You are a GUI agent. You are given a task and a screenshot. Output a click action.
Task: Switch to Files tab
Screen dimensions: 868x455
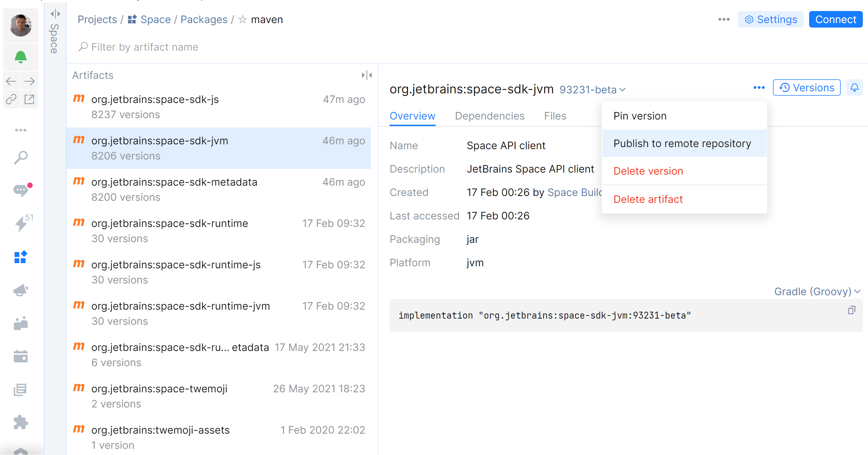point(555,116)
